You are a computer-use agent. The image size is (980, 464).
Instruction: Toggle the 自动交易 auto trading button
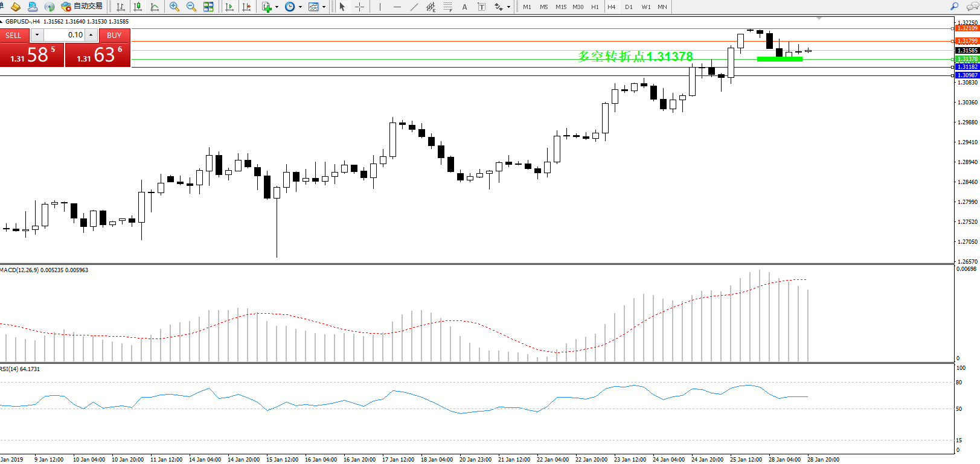82,7
